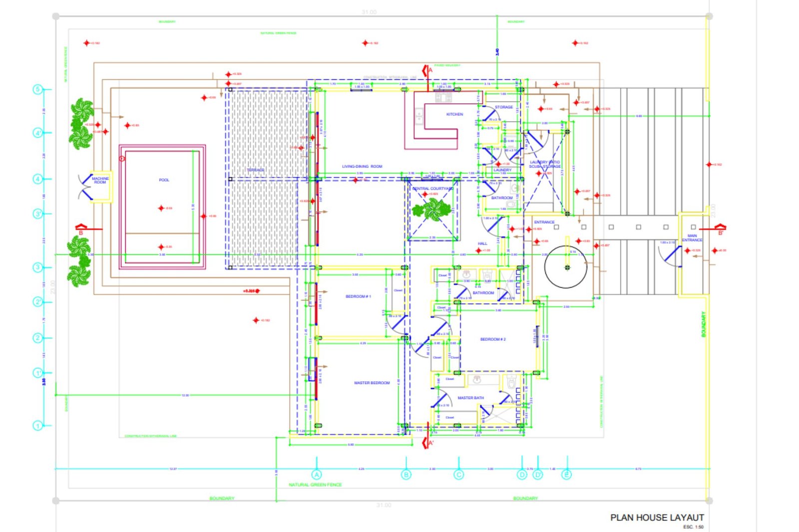Screen dimensions: 799x532
Task: Click the top-left gray page corner handle
Action: point(56,16)
